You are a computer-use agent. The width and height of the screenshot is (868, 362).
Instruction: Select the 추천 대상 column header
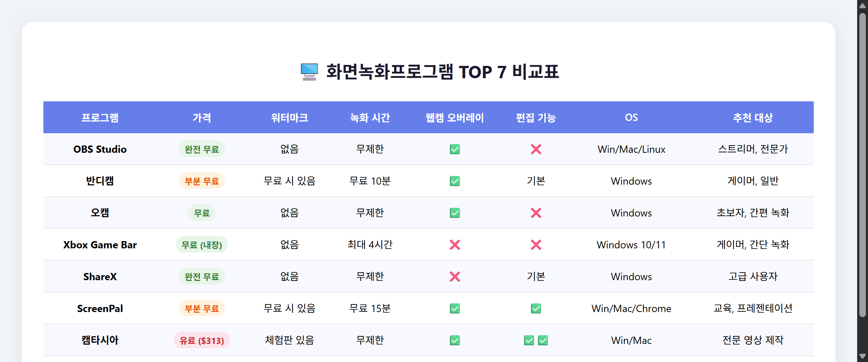point(752,117)
